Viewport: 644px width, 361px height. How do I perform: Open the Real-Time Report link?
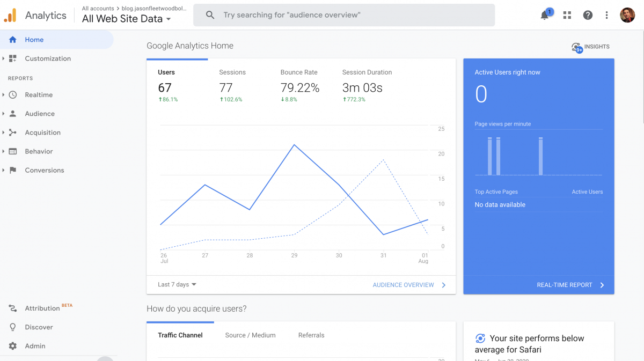click(x=565, y=285)
